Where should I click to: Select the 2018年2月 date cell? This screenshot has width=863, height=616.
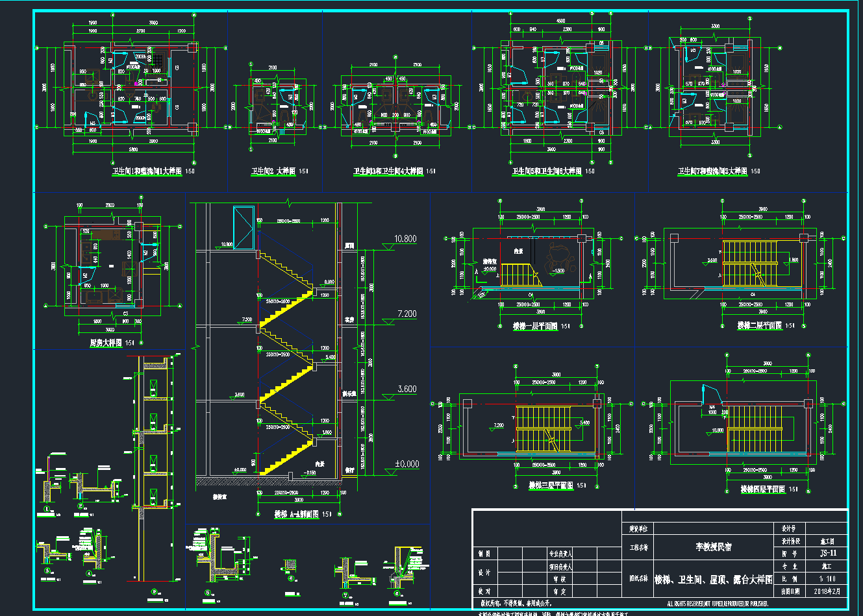click(x=827, y=591)
